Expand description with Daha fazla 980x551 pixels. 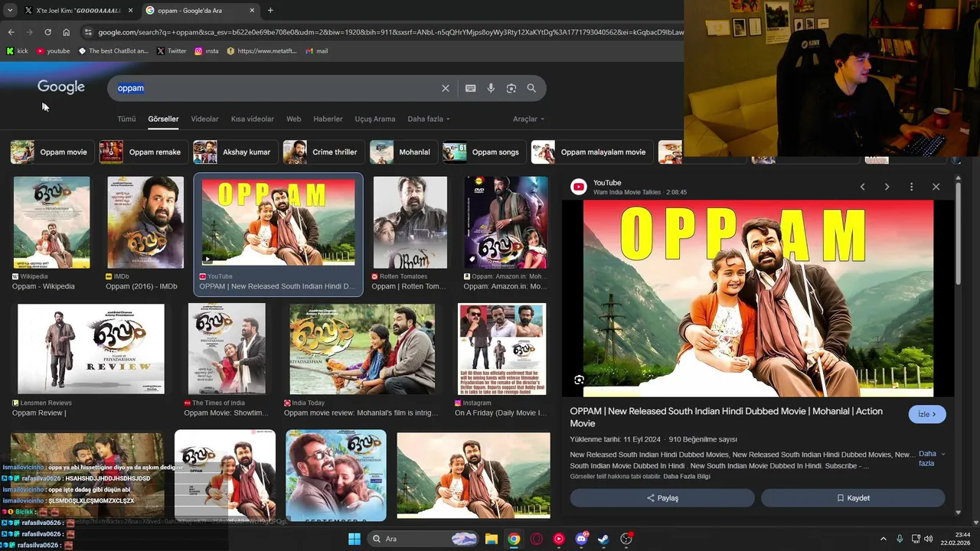[931, 458]
